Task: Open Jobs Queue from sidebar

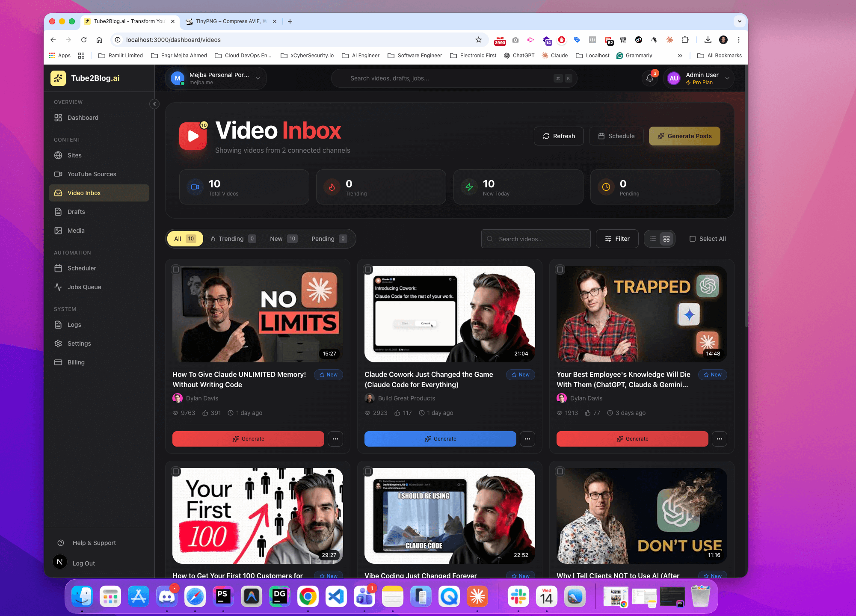Action: (x=84, y=287)
